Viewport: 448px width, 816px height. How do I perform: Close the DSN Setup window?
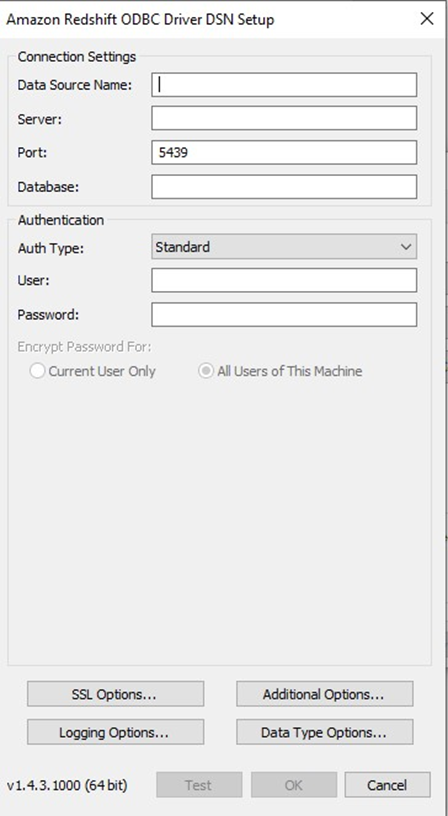point(427,19)
